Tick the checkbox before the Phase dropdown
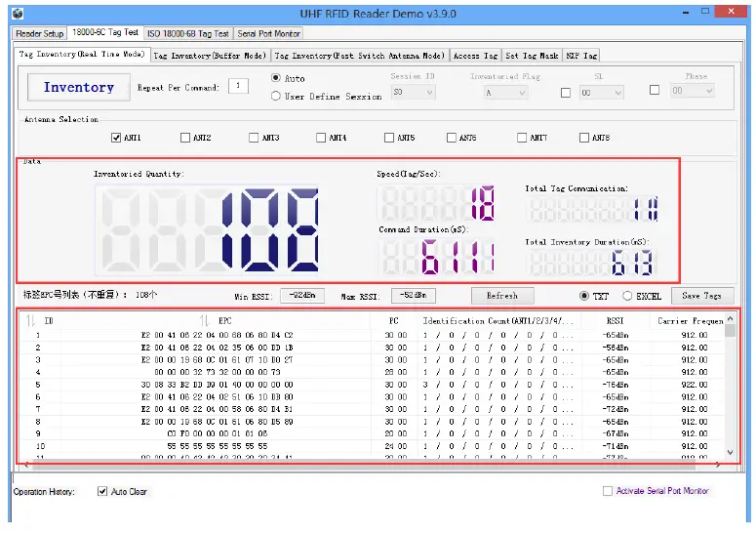The image size is (756, 533). (x=655, y=90)
